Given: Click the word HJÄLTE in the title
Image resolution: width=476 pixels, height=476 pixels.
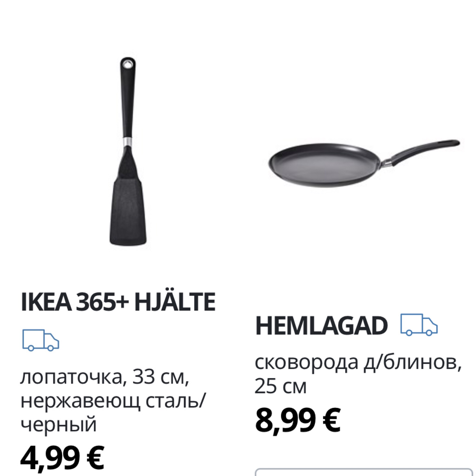Looking at the screenshot, I should coord(175,302).
